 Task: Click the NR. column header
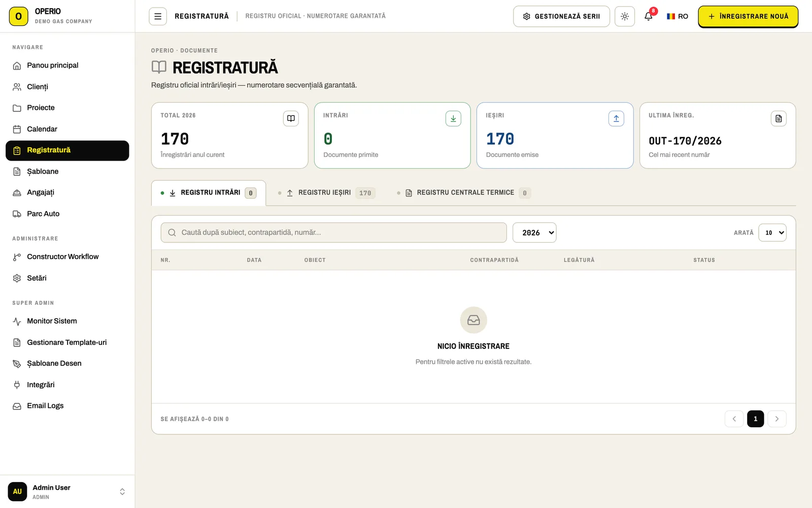point(165,260)
